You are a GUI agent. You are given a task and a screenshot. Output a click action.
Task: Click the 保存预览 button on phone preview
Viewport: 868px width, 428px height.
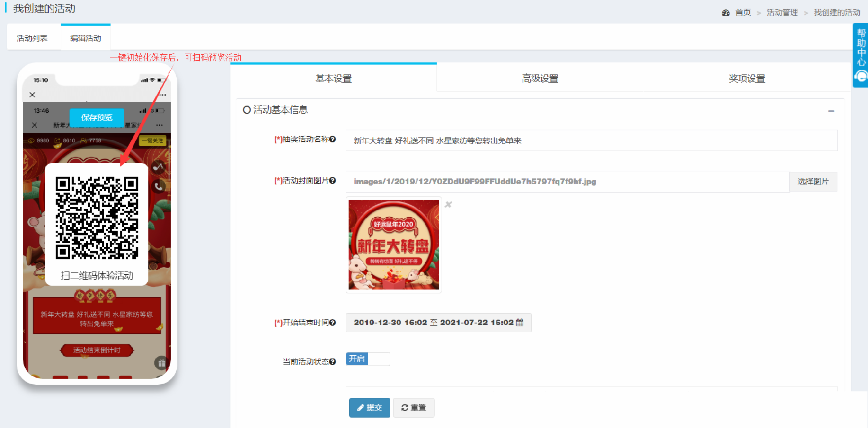pos(97,118)
